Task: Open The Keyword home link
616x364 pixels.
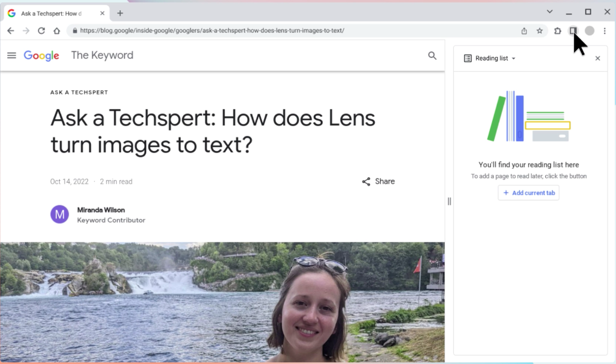Action: [x=102, y=55]
